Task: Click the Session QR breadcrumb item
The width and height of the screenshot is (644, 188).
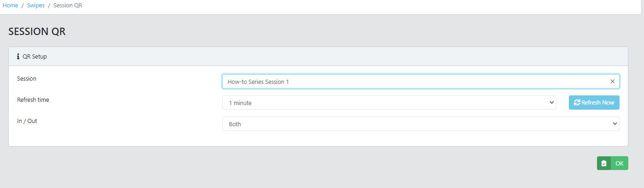Action: coord(68,6)
